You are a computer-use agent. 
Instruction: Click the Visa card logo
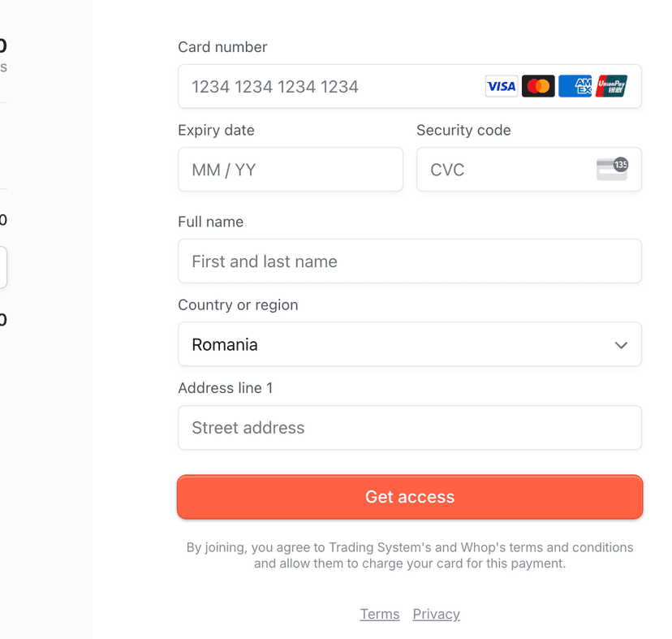501,86
